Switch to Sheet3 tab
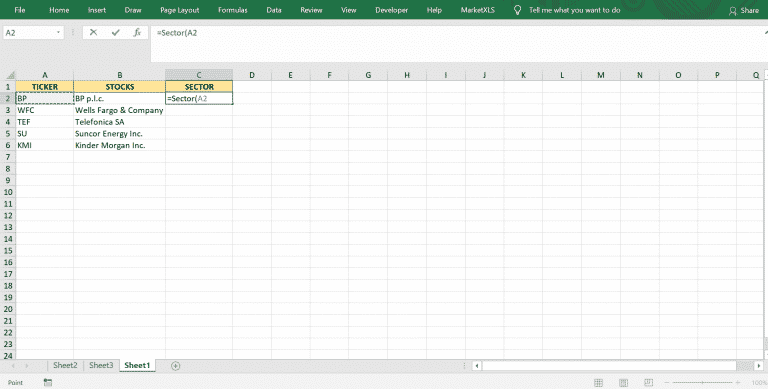Screen dimensions: 768x389 pyautogui.click(x=101, y=365)
